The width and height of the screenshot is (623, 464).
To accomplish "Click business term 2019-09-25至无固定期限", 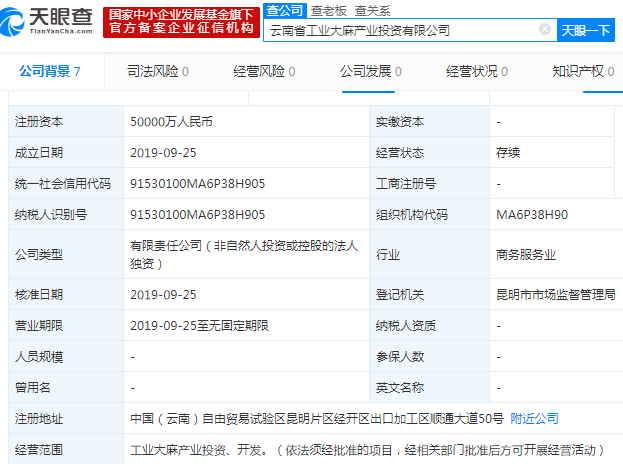I will 199,326.
